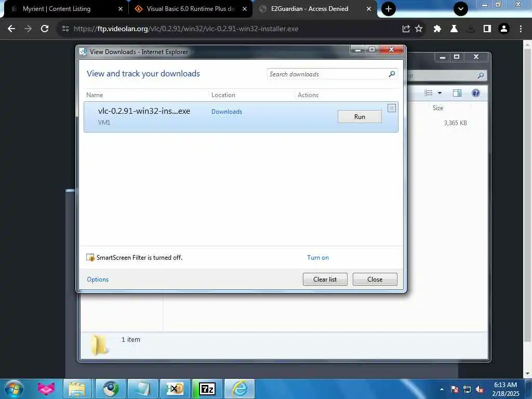Click the Clear list button

(325, 279)
